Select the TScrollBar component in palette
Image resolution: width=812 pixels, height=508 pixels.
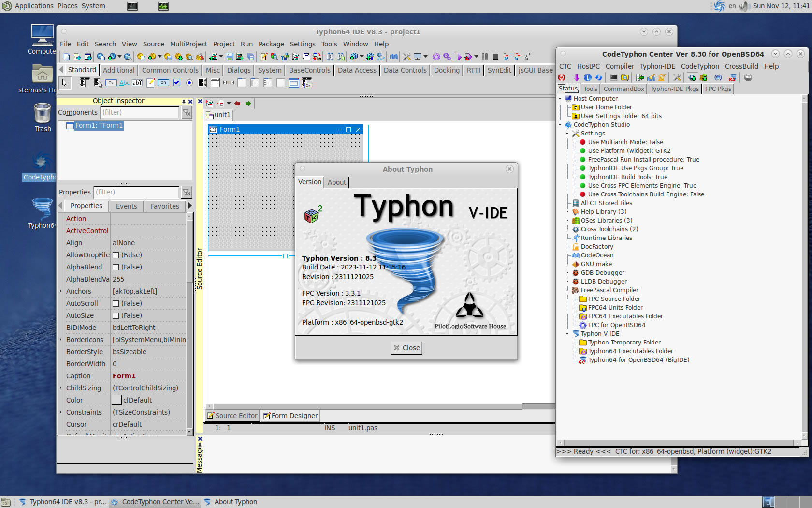(x=229, y=83)
